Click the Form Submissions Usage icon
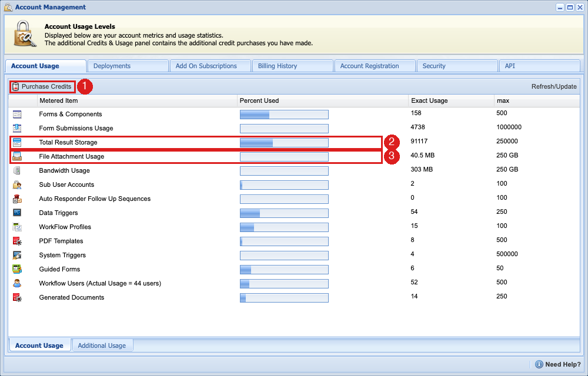Screen dimensions: 588x376 point(17,128)
